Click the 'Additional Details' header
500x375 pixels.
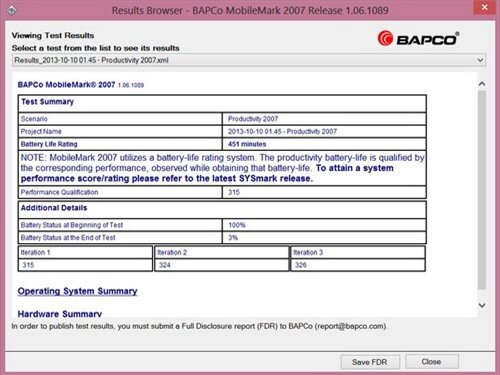(54, 208)
